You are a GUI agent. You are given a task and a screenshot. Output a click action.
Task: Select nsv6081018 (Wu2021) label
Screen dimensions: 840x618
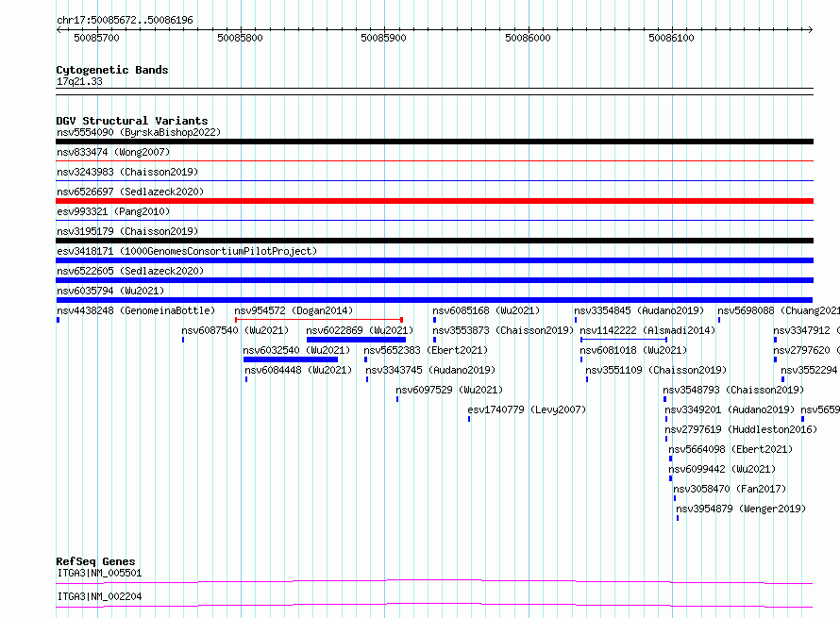click(633, 350)
